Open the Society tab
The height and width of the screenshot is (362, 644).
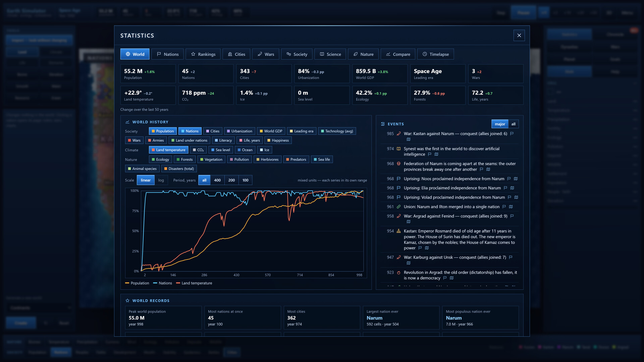[297, 54]
